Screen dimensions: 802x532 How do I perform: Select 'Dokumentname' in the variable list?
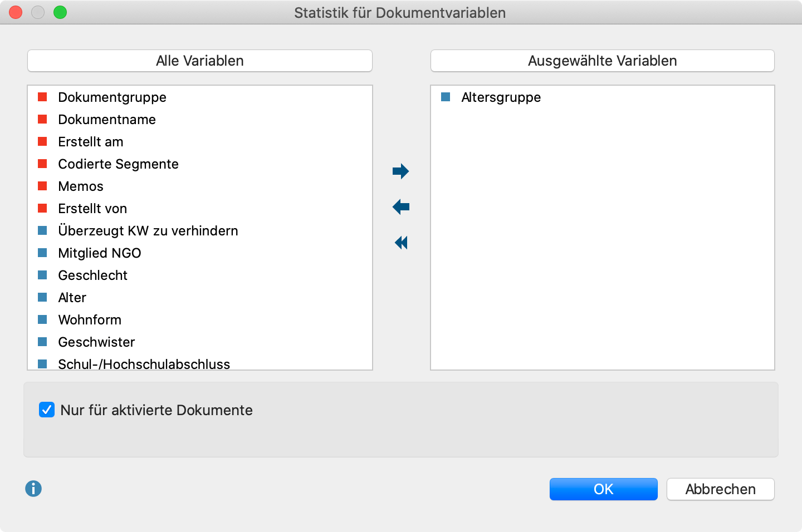[x=200, y=120]
